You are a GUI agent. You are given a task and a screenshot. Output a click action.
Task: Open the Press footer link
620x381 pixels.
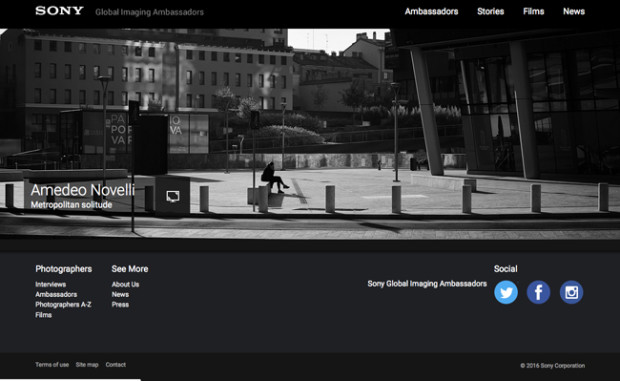[120, 305]
